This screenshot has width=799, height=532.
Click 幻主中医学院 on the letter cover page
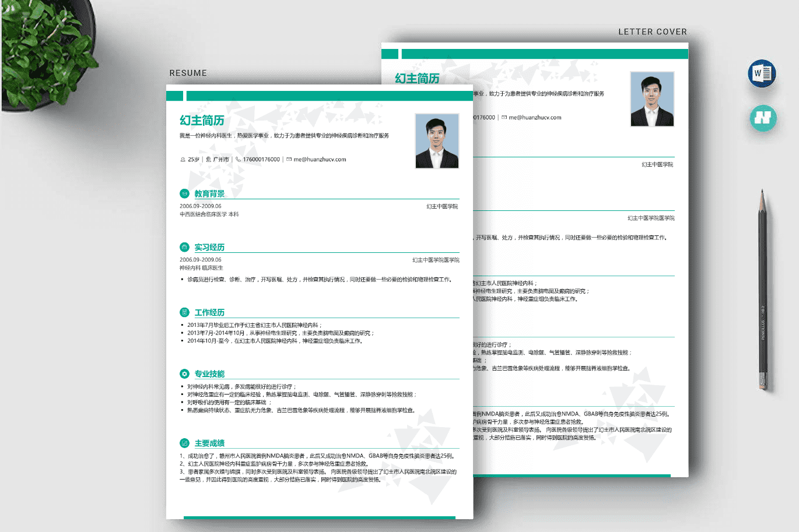(657, 164)
